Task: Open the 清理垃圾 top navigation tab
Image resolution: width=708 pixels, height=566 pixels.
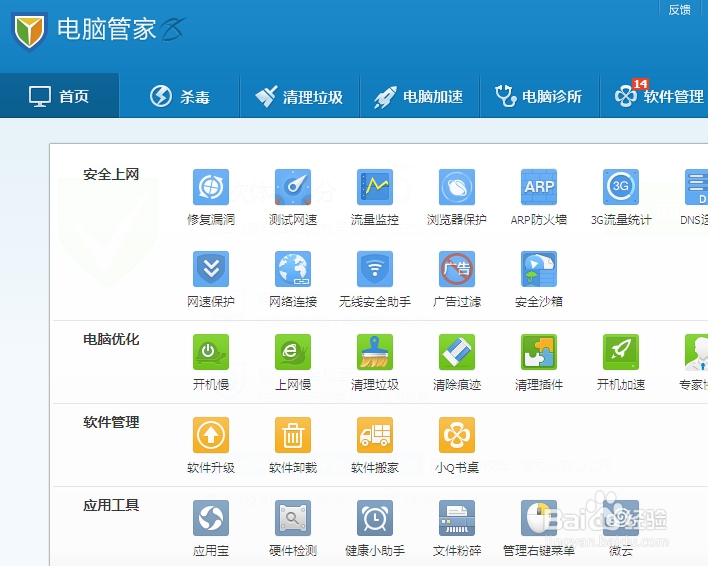Action: pos(299,96)
